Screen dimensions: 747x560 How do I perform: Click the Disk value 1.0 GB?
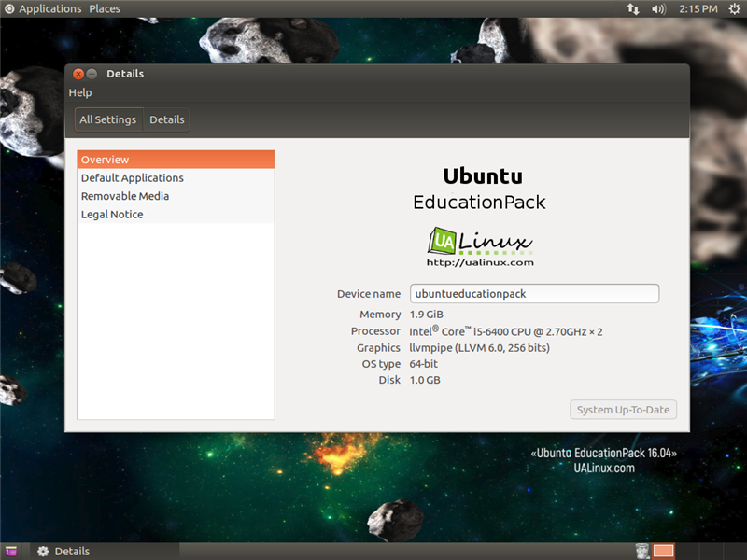[425, 380]
